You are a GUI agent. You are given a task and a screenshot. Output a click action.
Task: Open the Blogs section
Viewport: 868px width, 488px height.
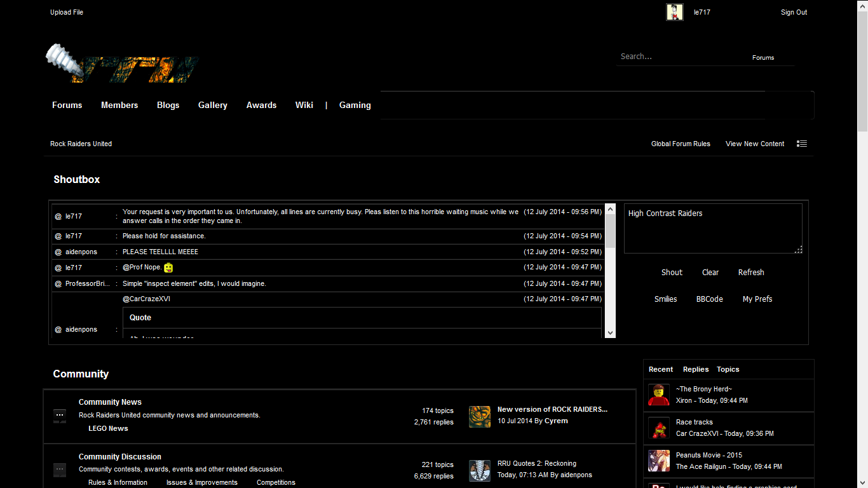point(168,105)
